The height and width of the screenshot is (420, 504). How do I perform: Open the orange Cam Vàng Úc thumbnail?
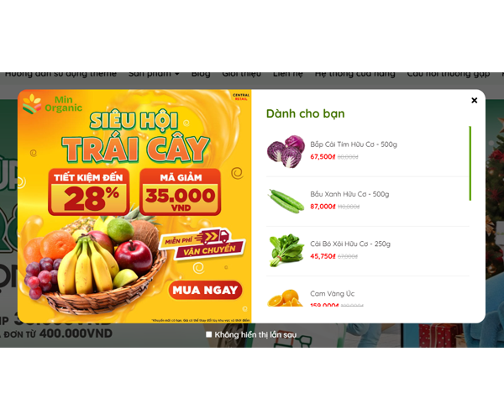pos(285,298)
